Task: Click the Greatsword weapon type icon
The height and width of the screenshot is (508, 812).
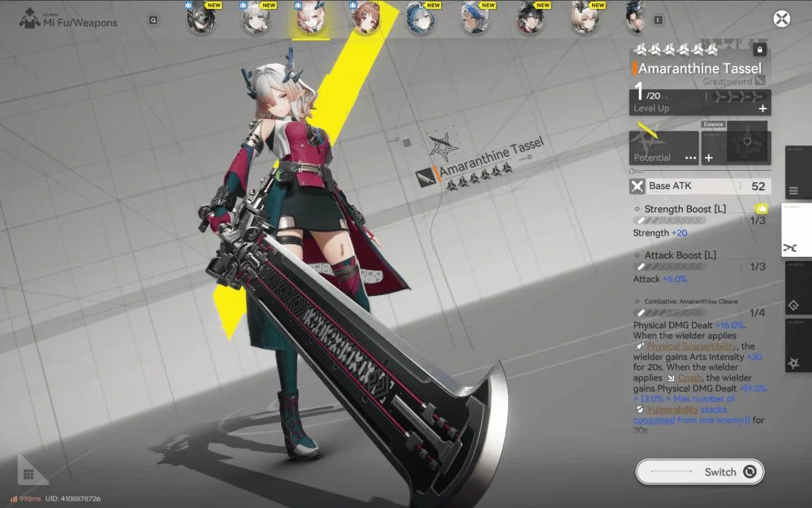Action: 760,80
